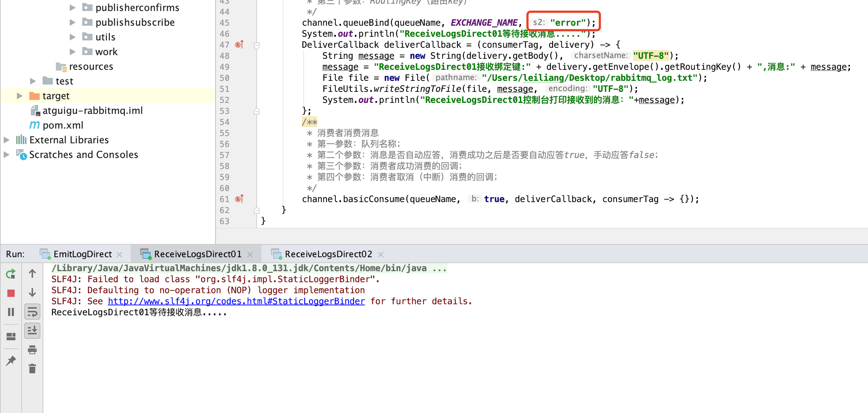
Task: Click the rerun ReceiveLogsDirect01 icon
Action: pos(11,274)
